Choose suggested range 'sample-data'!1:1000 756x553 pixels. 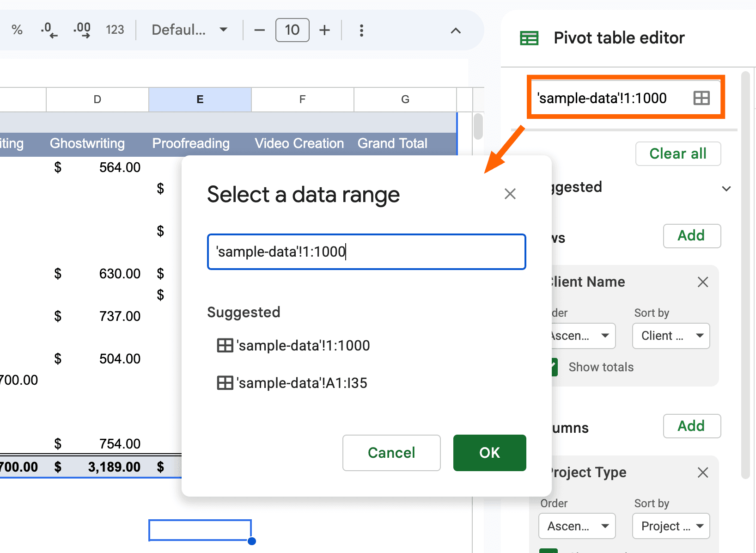pos(293,345)
